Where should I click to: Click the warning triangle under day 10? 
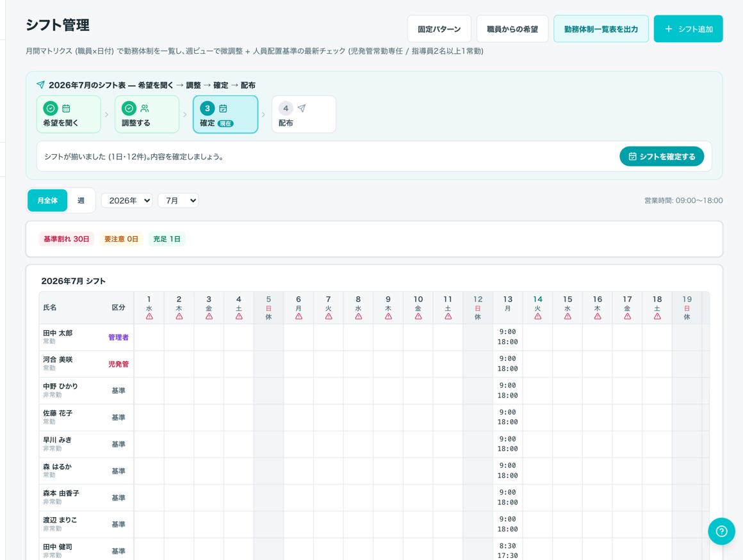point(418,317)
